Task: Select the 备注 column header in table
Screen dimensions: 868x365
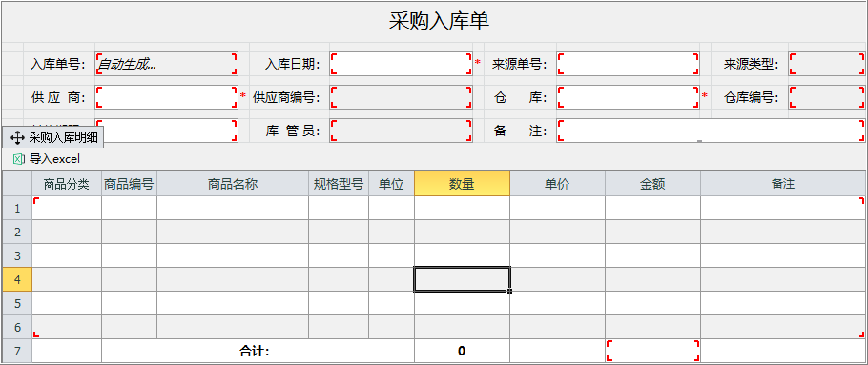Action: pyautogui.click(x=783, y=184)
